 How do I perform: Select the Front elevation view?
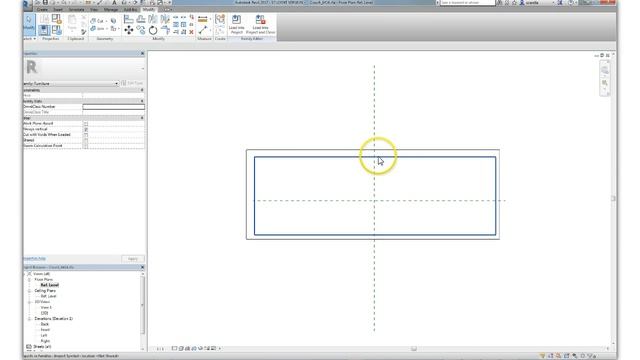45,330
